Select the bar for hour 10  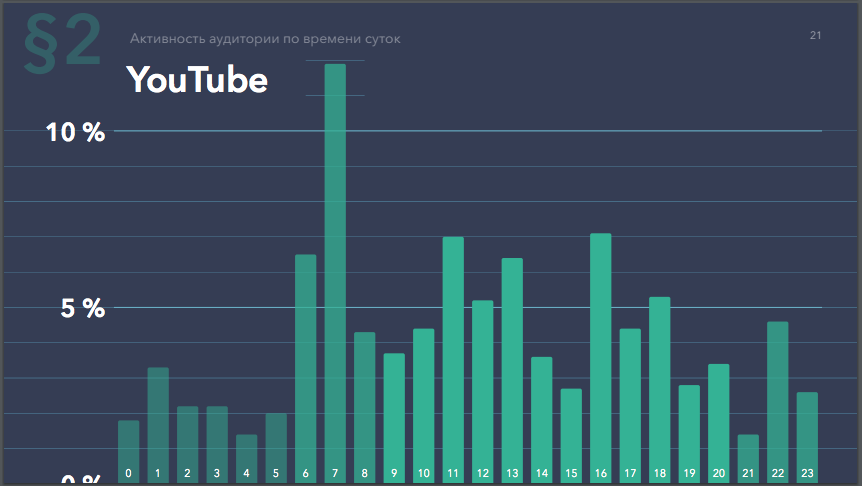tap(423, 406)
